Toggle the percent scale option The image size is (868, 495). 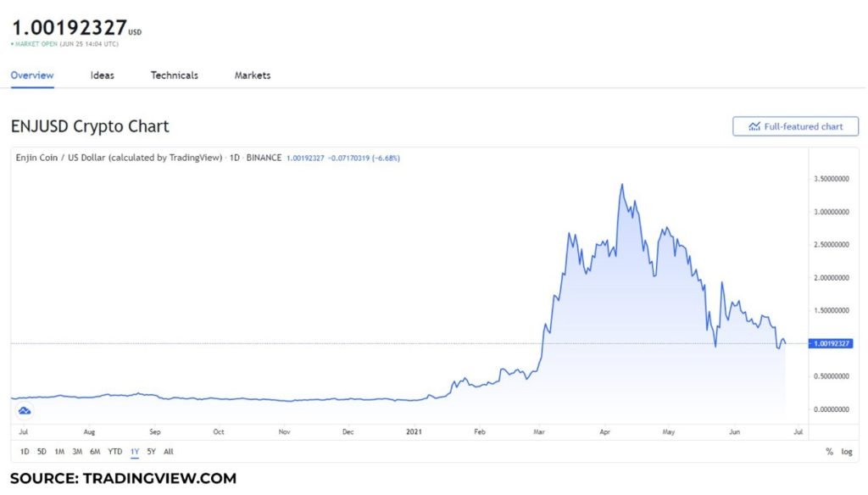click(x=829, y=452)
